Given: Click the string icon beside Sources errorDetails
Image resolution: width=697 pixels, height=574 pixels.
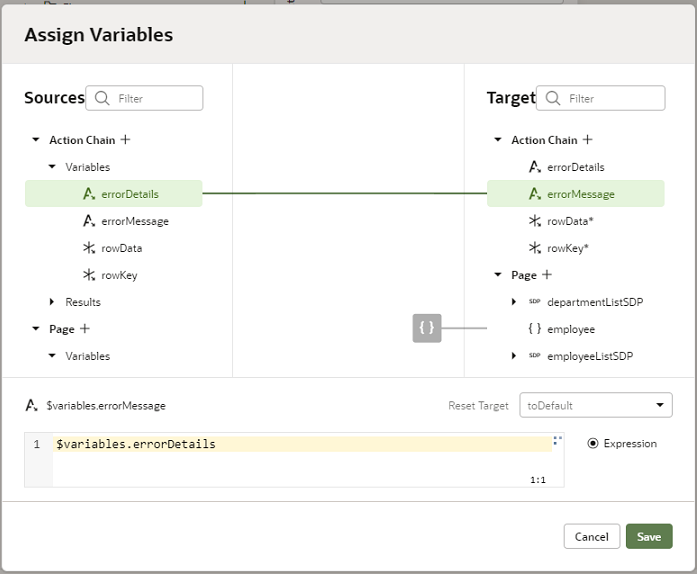Looking at the screenshot, I should point(89,194).
